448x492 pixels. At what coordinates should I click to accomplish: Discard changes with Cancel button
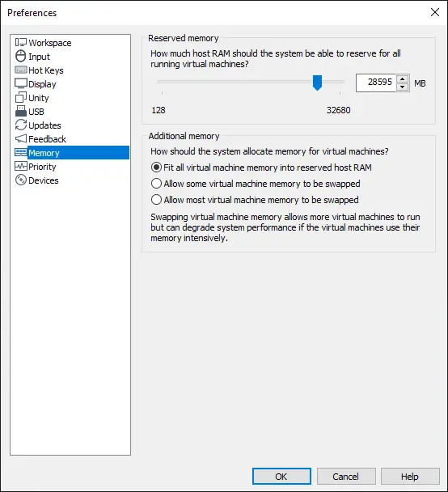346,477
